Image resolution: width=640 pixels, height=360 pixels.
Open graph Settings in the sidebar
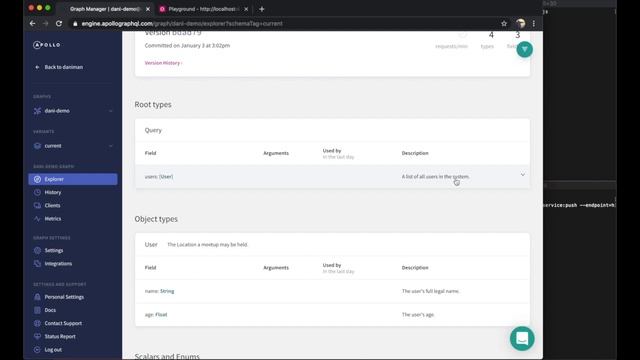click(53, 251)
